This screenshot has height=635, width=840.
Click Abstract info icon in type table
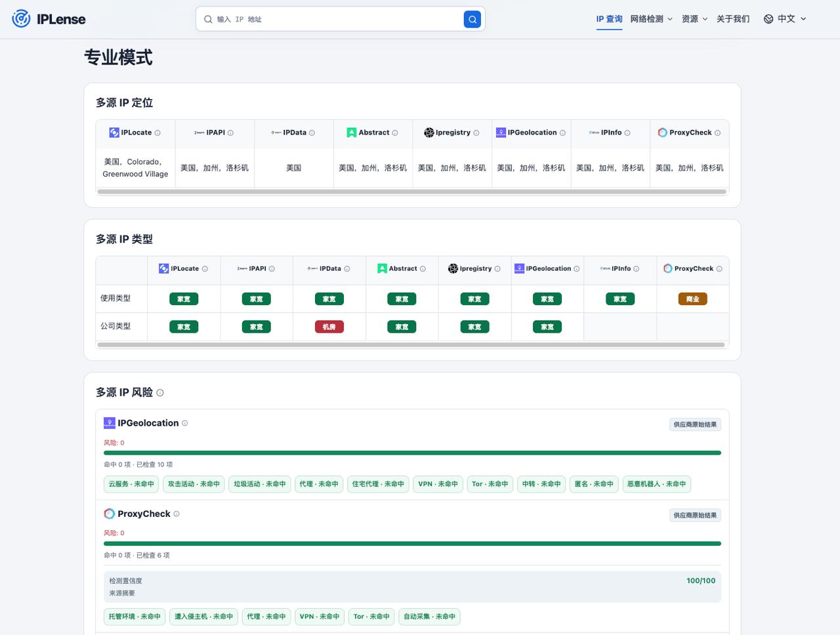tap(423, 269)
